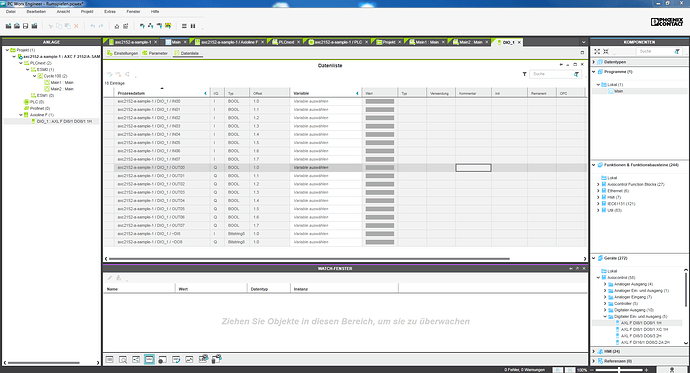Click the undo arrow in toolbar
Image resolution: width=690 pixels, height=373 pixels.
pos(92,26)
